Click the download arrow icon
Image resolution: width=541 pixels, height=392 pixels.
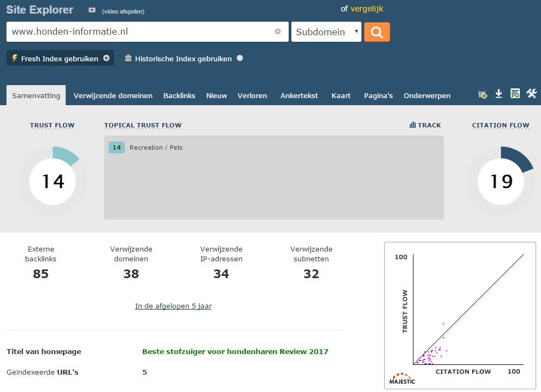point(499,93)
